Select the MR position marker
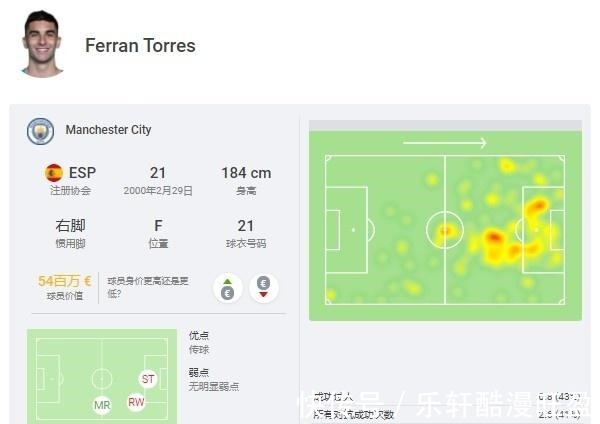This screenshot has width=600, height=424. coord(102,405)
